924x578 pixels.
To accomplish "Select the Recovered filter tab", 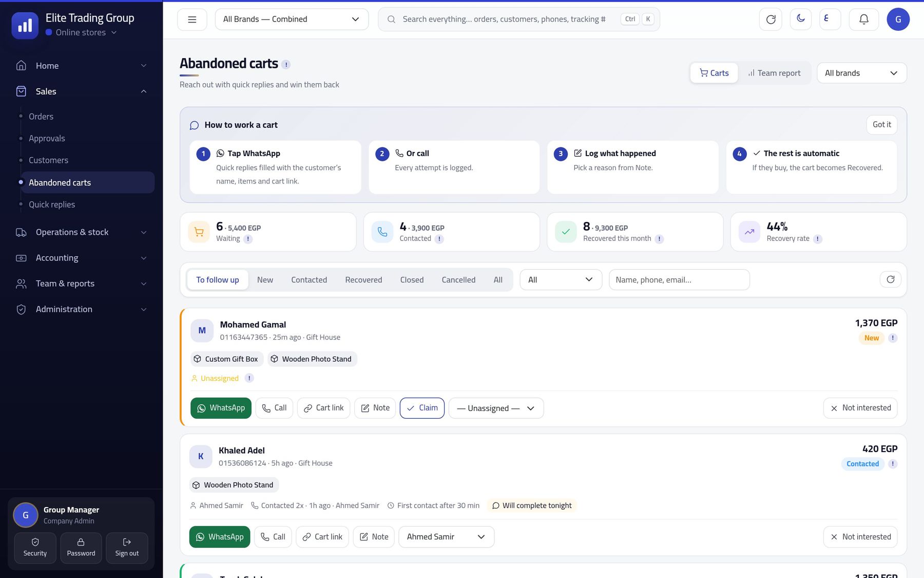I will click(x=363, y=280).
